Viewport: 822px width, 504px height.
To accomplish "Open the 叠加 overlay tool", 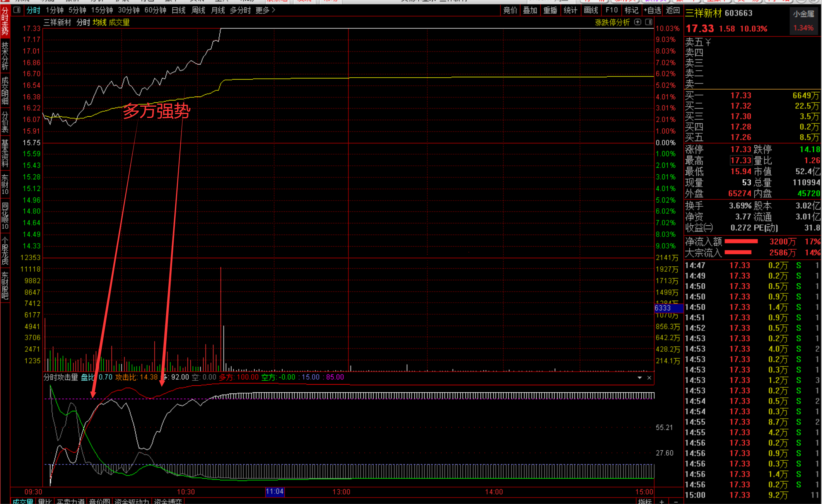I will 530,10.
